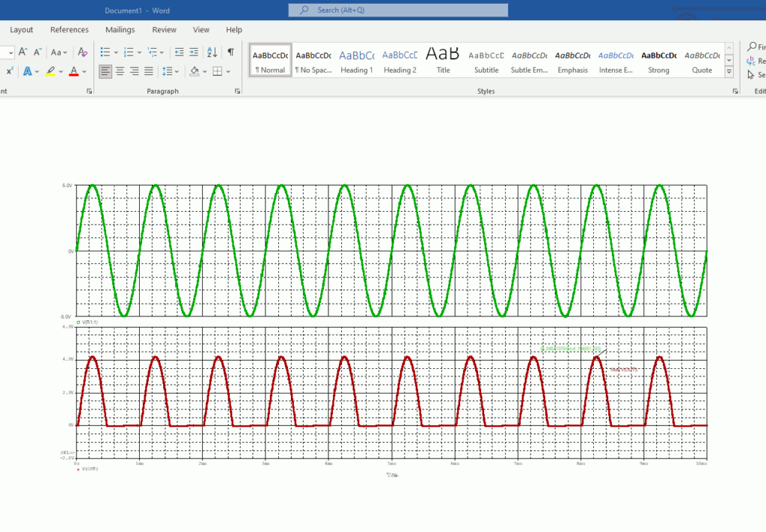The height and width of the screenshot is (532, 766).
Task: Click the Find magnifier icon in Editing
Action: (x=752, y=47)
